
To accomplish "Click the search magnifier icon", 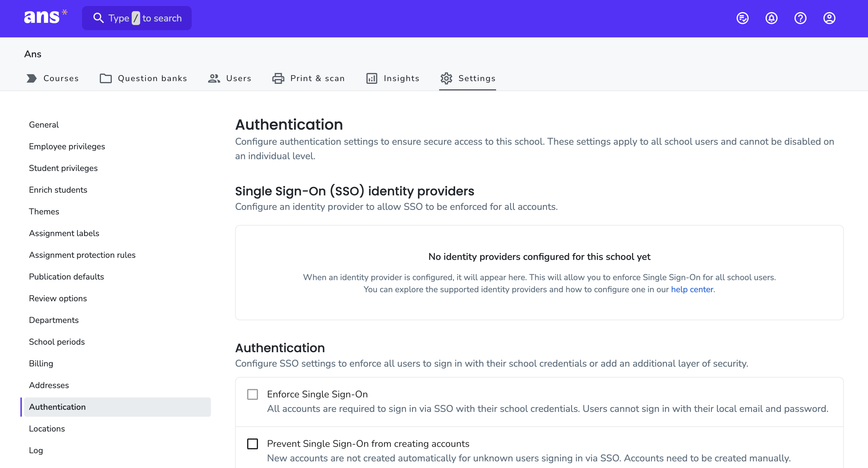I will pyautogui.click(x=98, y=18).
